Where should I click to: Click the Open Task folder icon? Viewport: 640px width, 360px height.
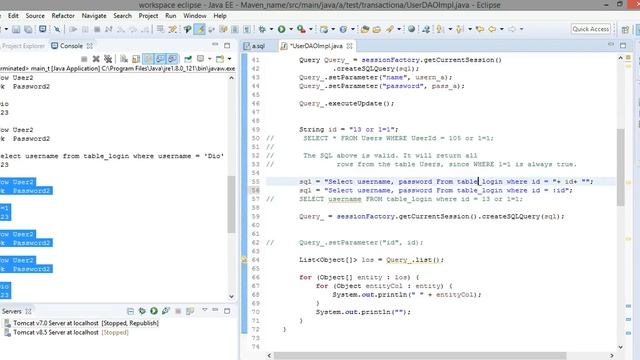[x=376, y=29]
